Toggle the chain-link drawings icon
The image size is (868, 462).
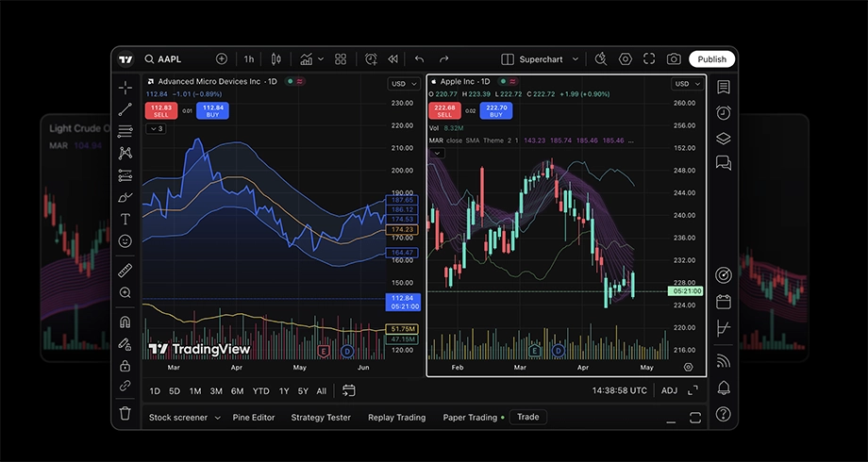125,388
